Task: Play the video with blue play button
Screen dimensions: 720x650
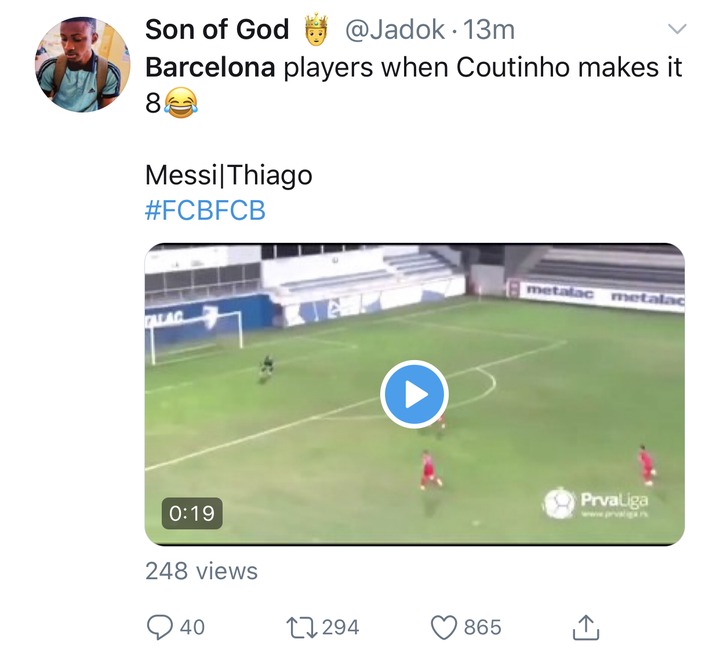Action: (x=414, y=394)
